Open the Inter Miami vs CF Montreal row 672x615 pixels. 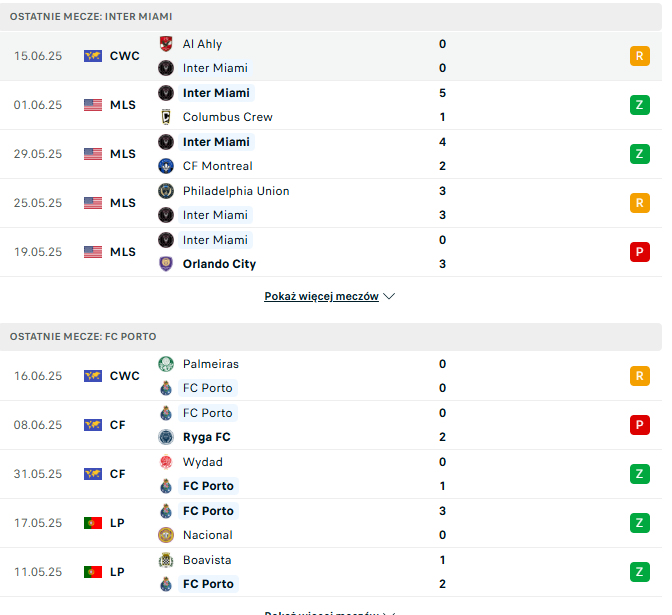pyautogui.click(x=331, y=154)
